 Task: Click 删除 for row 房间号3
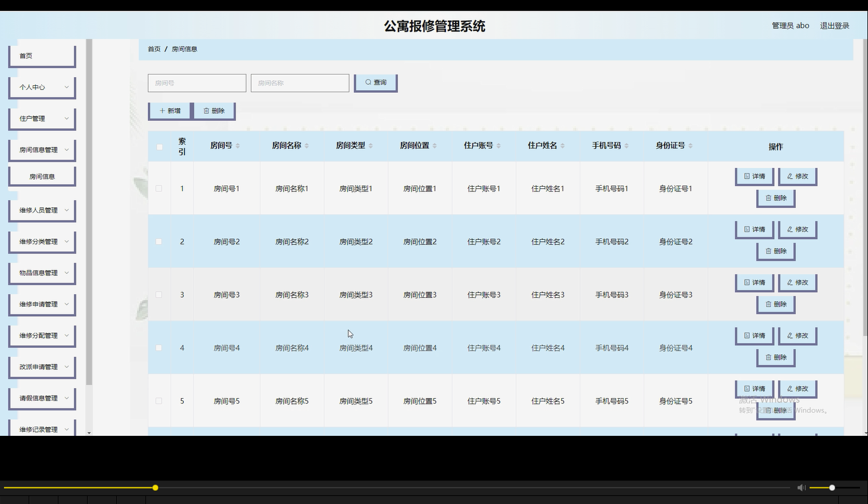(x=776, y=305)
